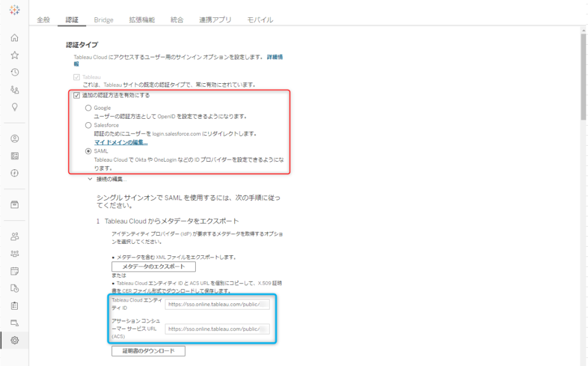Switch to 全般 tab

(44, 20)
